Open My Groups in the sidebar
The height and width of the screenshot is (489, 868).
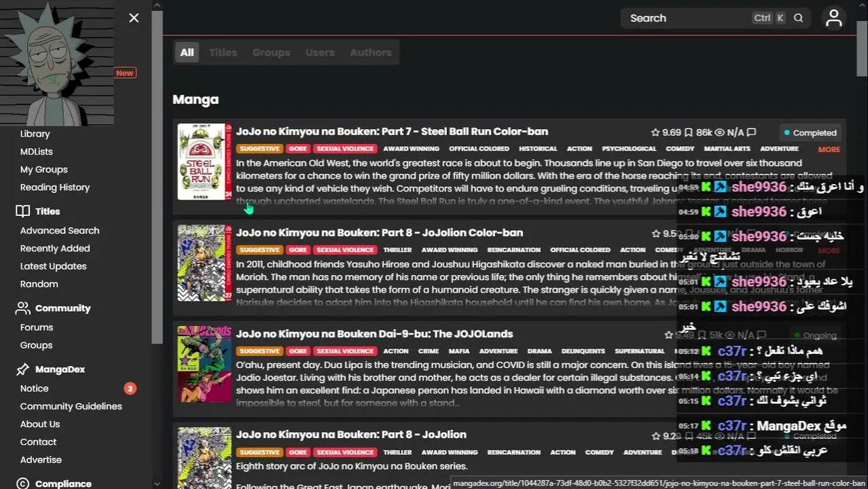44,169
